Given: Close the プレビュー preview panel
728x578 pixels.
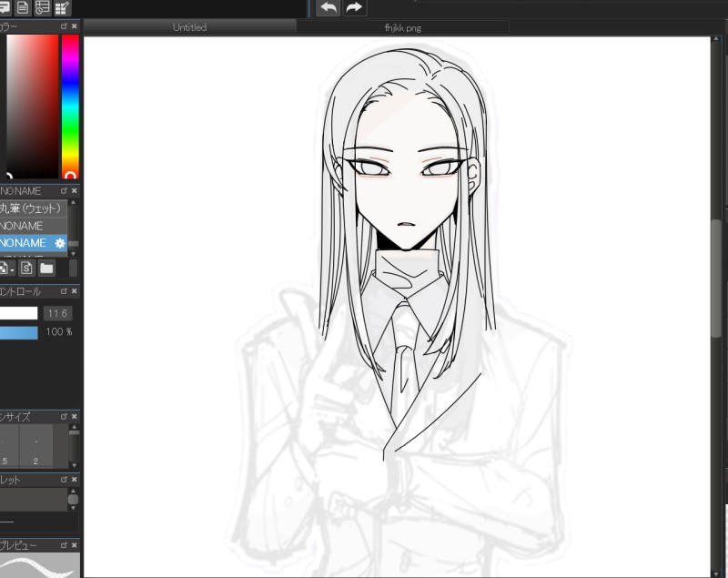Looking at the screenshot, I should coord(75,545).
